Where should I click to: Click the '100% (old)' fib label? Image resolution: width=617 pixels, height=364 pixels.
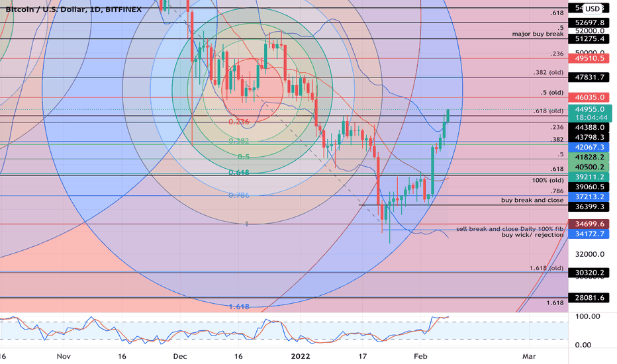(547, 180)
